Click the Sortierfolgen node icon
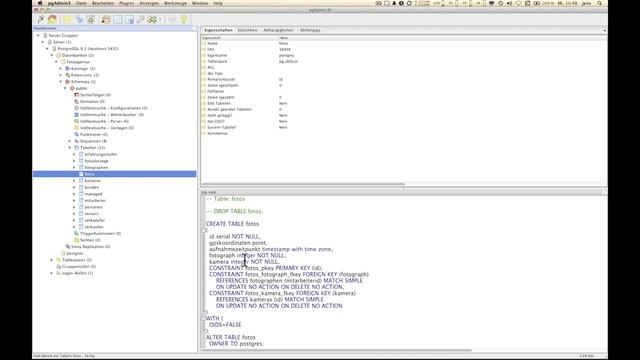Viewport: 640px width, 360px height. point(76,95)
